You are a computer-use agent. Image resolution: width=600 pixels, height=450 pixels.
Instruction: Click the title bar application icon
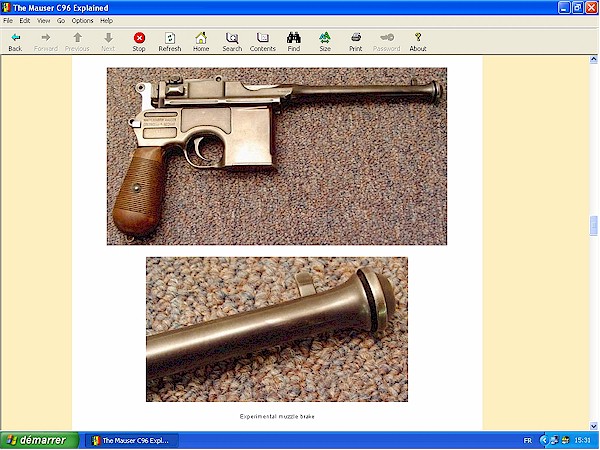[6, 8]
